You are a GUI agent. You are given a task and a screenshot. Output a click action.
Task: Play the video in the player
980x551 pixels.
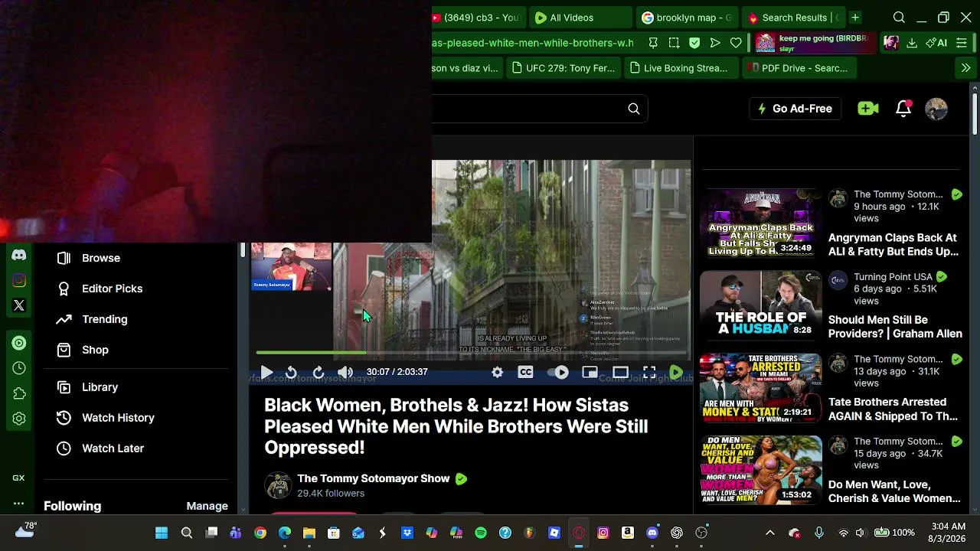(x=266, y=372)
